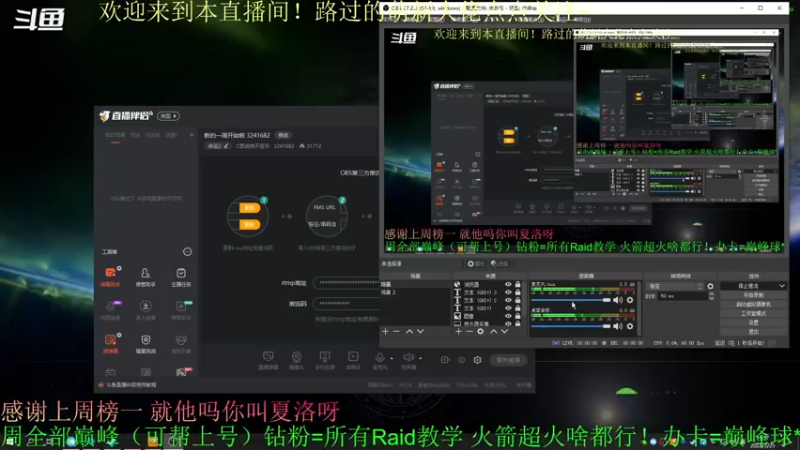The width and height of the screenshot is (800, 450).
Task: Open the transition properties gear in OBS
Action: pyautogui.click(x=710, y=286)
